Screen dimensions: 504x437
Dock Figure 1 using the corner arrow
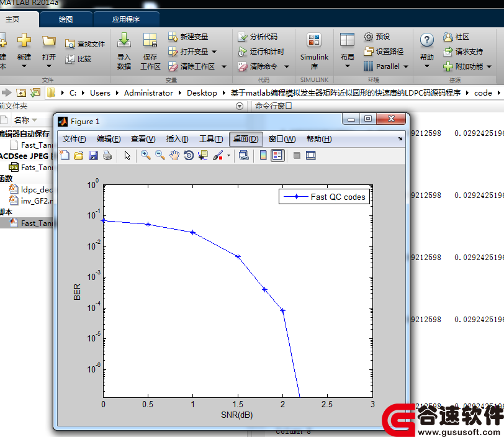click(x=400, y=139)
